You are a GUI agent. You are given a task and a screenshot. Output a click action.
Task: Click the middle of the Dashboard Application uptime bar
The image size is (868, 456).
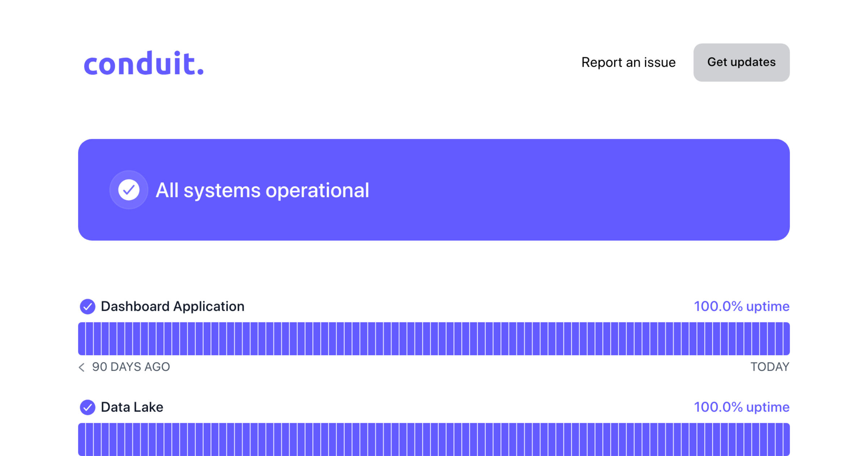tap(434, 339)
